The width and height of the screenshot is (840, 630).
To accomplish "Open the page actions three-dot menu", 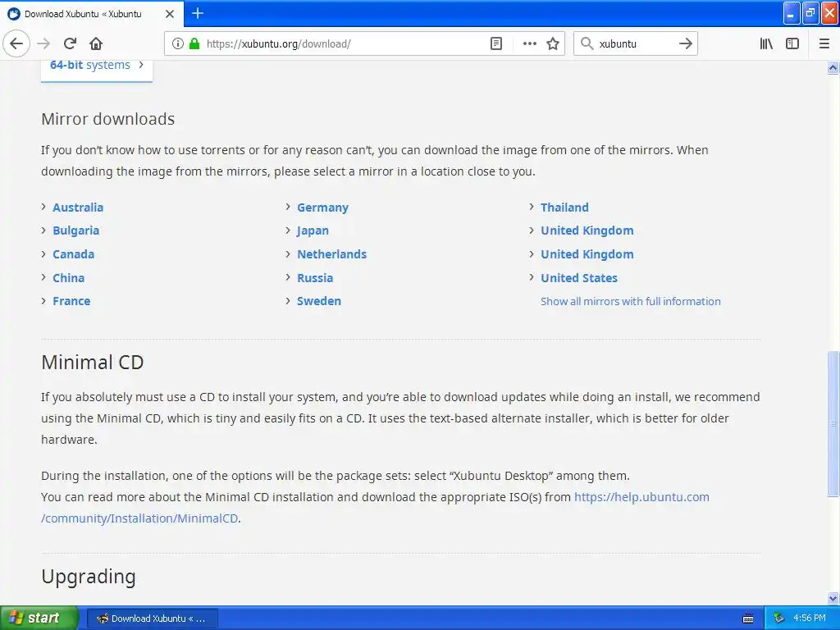I will pyautogui.click(x=529, y=43).
